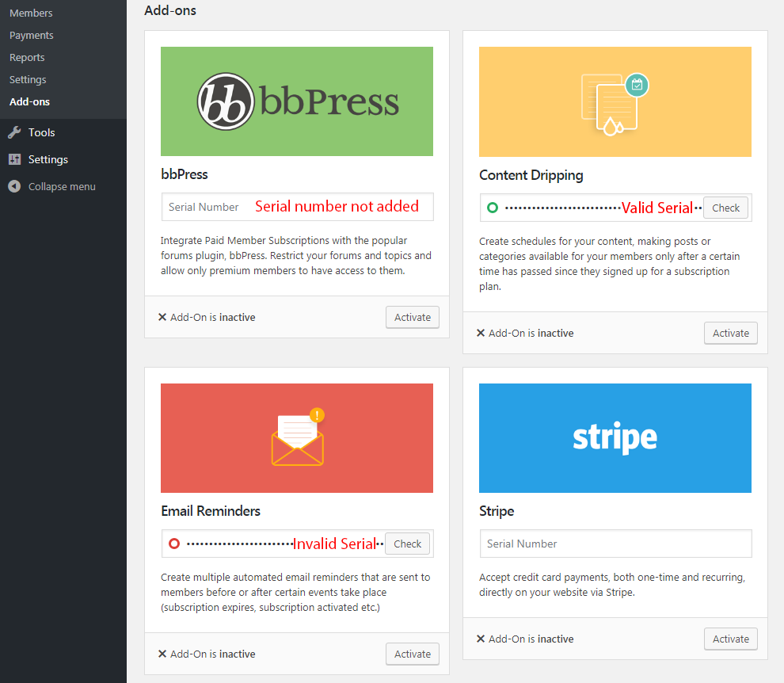Click the Tools wrench icon
Screen dimensions: 784x683
click(14, 132)
